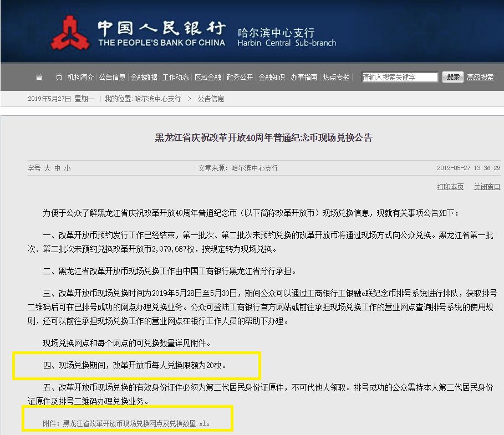The height and width of the screenshot is (435, 504).
Task: Open the 机构简介 menu item
Action: pos(81,77)
